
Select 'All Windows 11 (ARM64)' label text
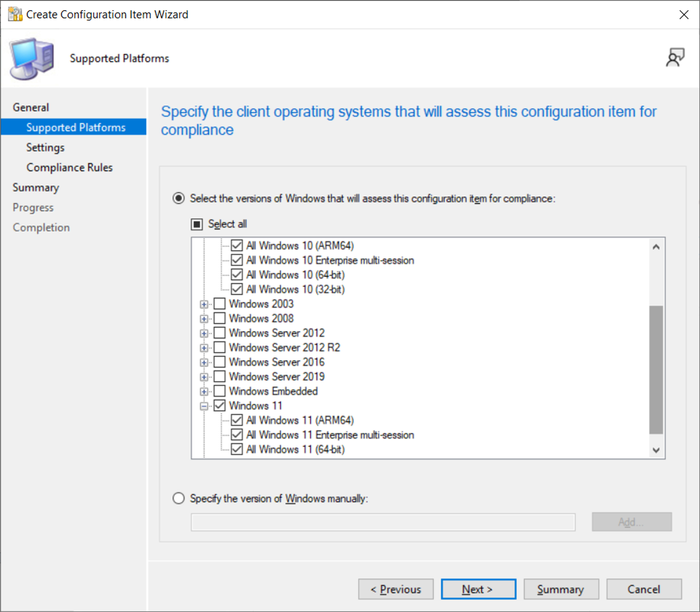pyautogui.click(x=300, y=420)
